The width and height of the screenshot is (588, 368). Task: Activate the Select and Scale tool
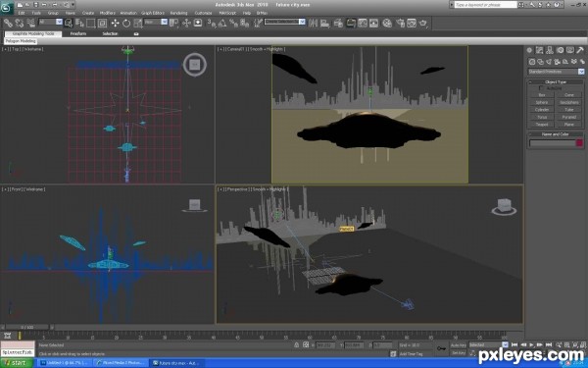[137, 24]
